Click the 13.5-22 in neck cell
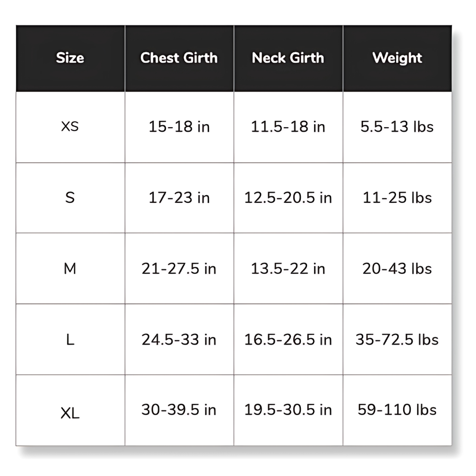This screenshot has height=476, width=476. [x=288, y=268]
